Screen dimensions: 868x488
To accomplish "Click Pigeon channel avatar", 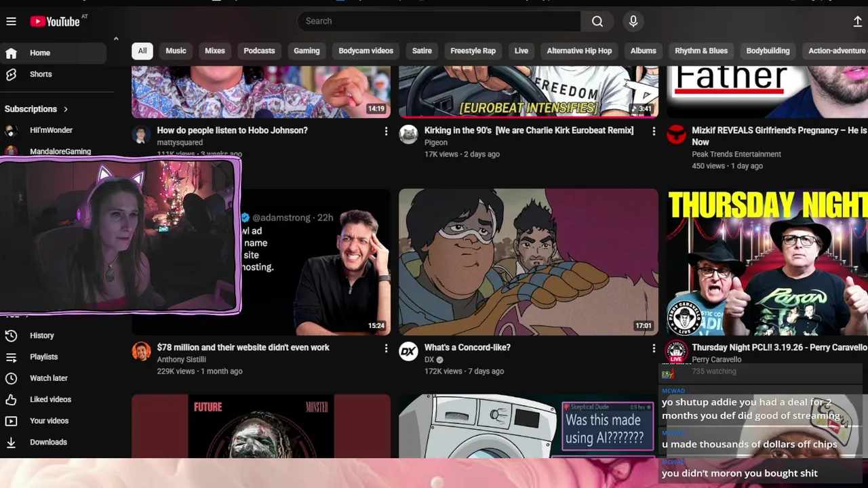I will click(x=408, y=134).
